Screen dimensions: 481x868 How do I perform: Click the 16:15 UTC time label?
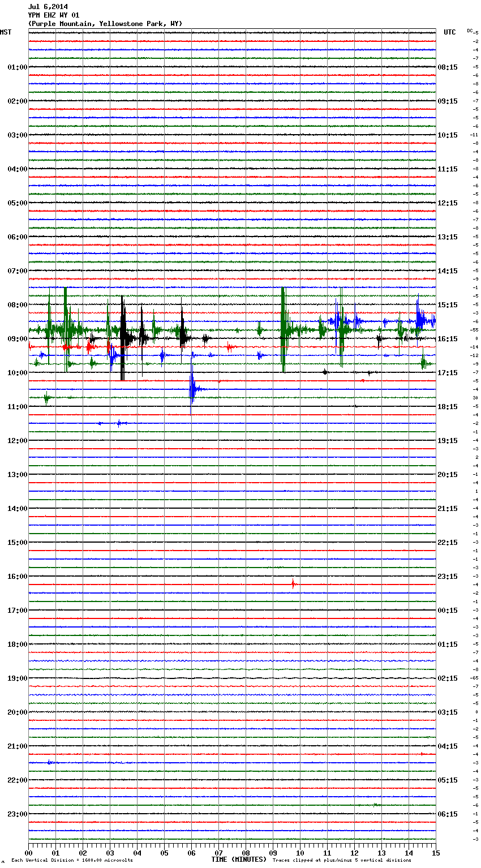pyautogui.click(x=448, y=339)
